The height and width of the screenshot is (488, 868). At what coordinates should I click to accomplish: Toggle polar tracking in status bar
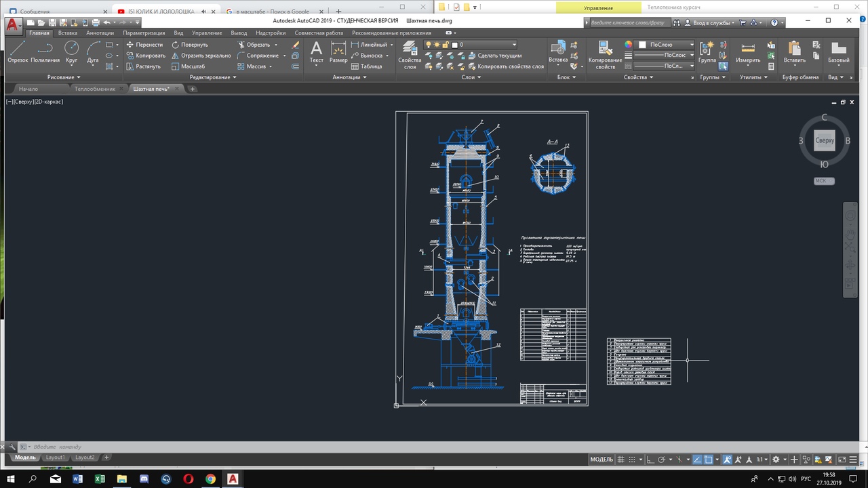pos(661,460)
